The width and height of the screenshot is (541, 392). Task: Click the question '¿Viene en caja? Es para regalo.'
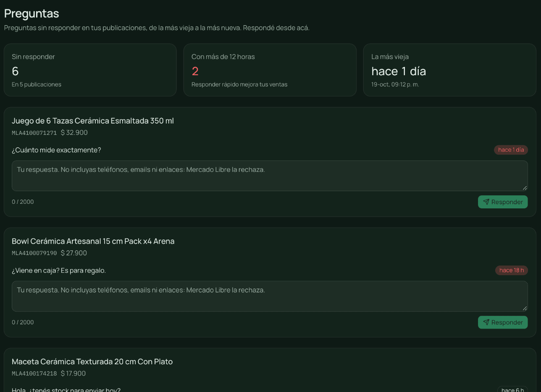pyautogui.click(x=59, y=270)
